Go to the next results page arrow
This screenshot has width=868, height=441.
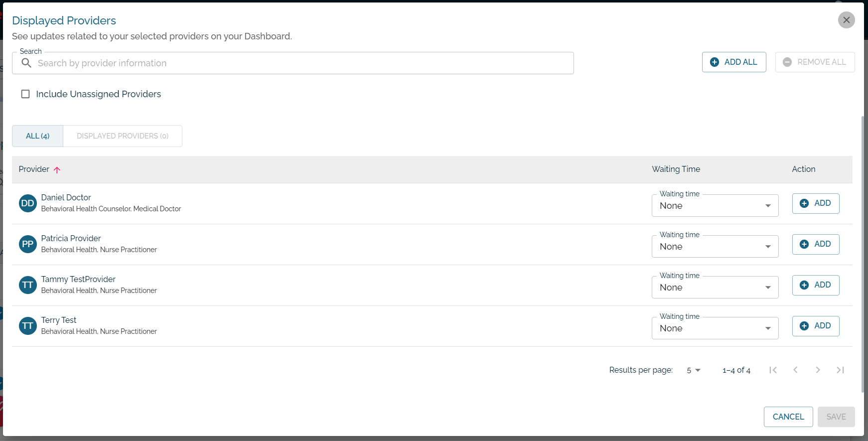click(x=818, y=370)
